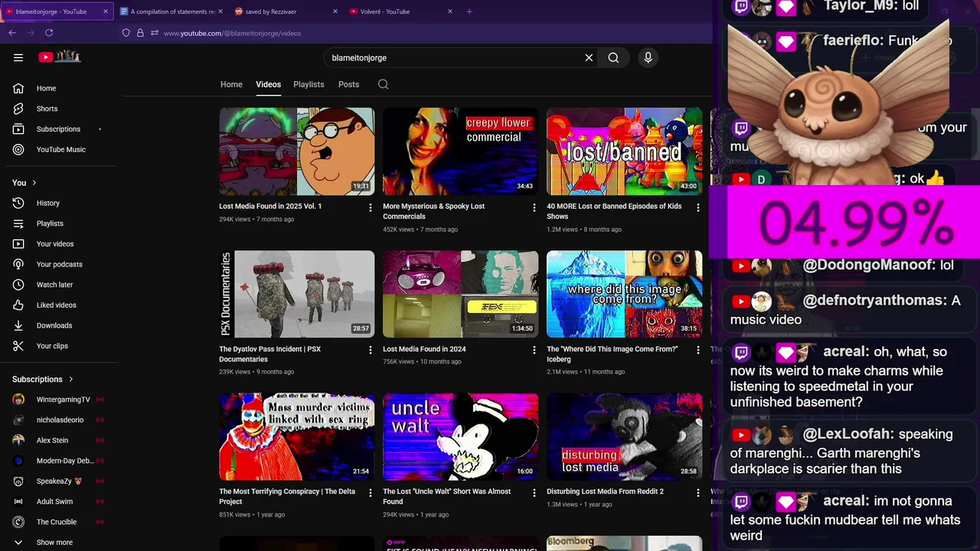This screenshot has width=980, height=551.
Task: Play the clown 'Mass murder victims' thumbnail
Action: [x=297, y=437]
